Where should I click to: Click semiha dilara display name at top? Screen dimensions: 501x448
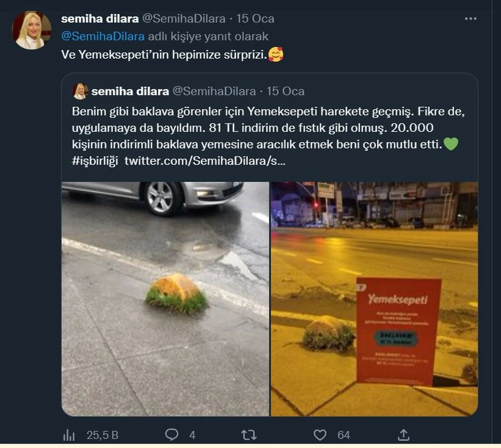click(100, 19)
